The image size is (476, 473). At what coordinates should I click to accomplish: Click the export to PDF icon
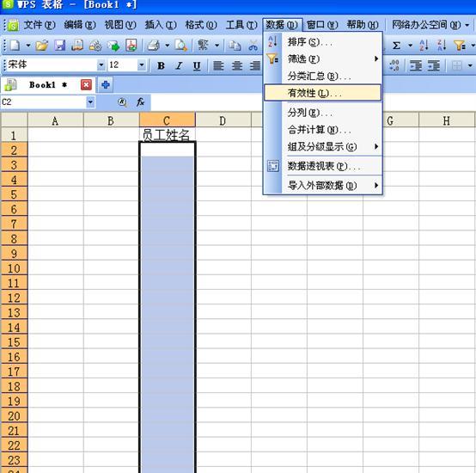tap(131, 46)
